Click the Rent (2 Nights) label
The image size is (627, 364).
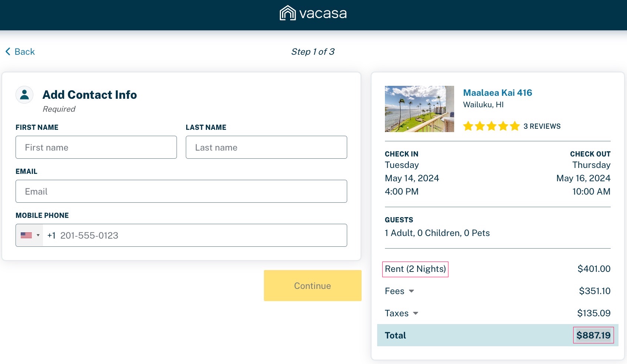pyautogui.click(x=415, y=269)
